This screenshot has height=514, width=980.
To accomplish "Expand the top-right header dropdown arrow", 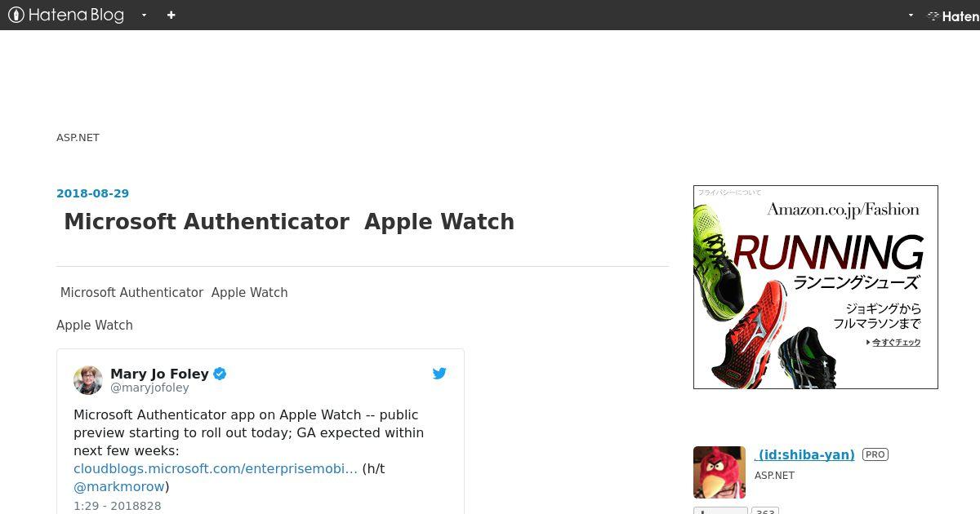I will coord(911,15).
